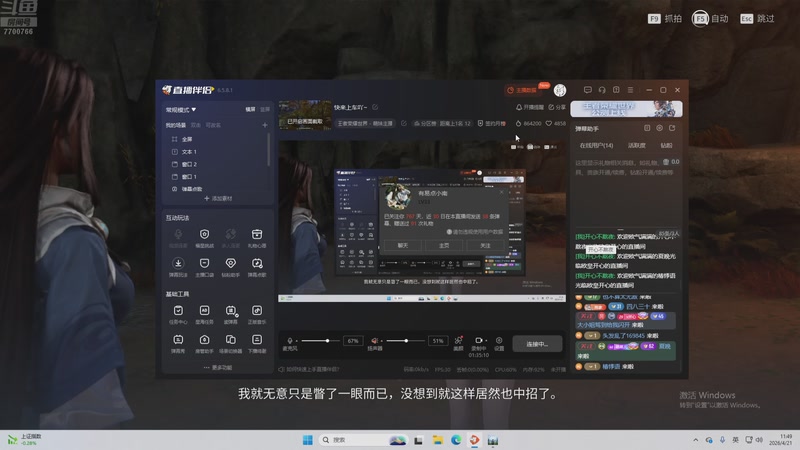Open the 弹幕秀 icon in 基础工具
Screen dimensions: 800x450
click(x=178, y=339)
